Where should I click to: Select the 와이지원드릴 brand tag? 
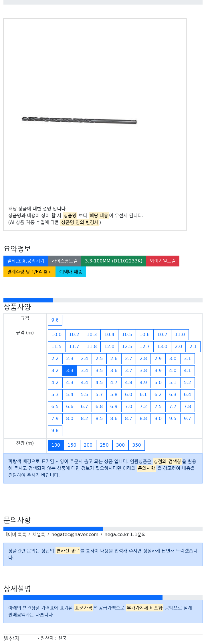click(163, 261)
